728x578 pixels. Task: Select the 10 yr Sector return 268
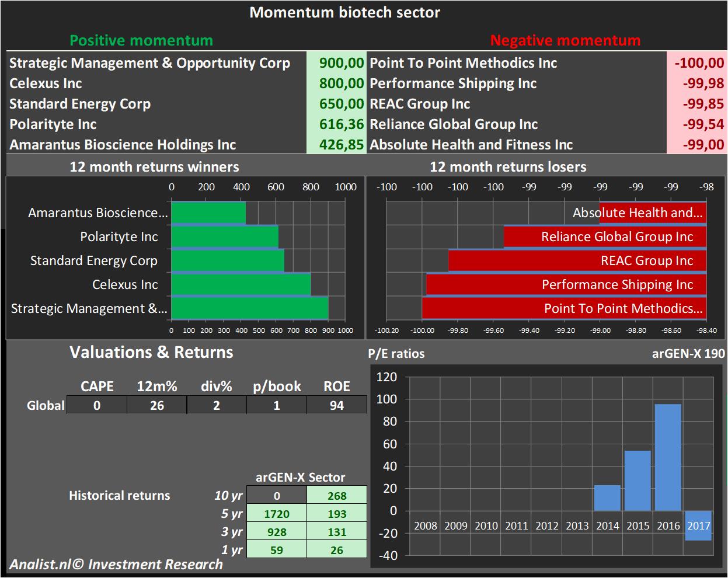337,496
